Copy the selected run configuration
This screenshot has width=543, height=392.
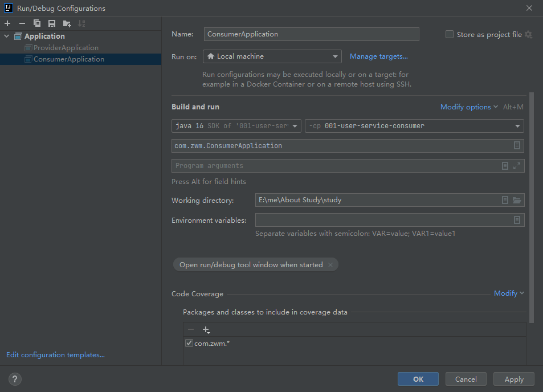tap(36, 23)
